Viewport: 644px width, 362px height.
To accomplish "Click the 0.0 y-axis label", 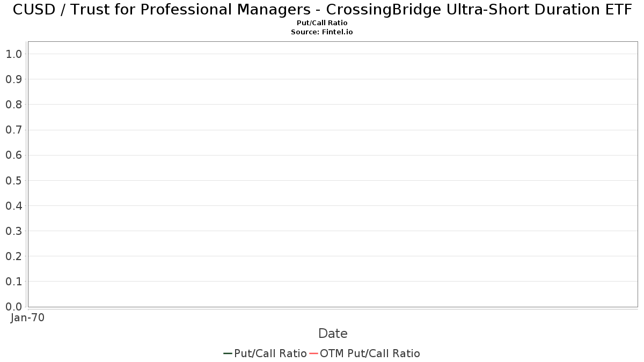I will (13, 307).
